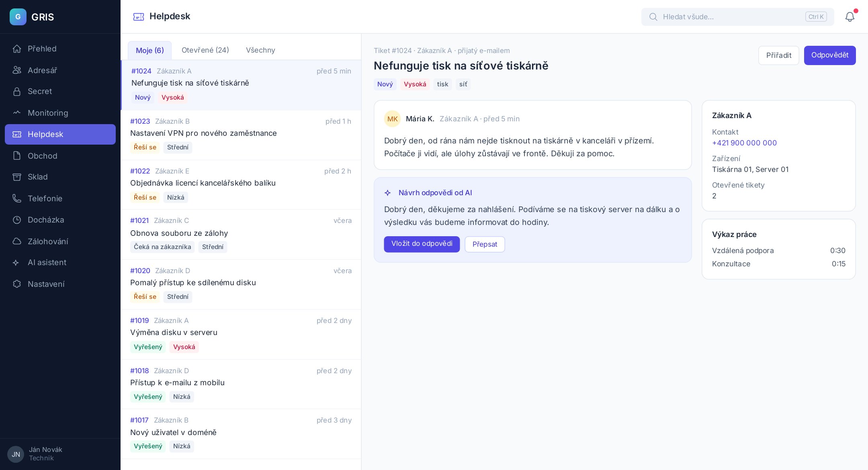The height and width of the screenshot is (470, 868).
Task: Switch to Všechny tab
Action: tap(260, 50)
